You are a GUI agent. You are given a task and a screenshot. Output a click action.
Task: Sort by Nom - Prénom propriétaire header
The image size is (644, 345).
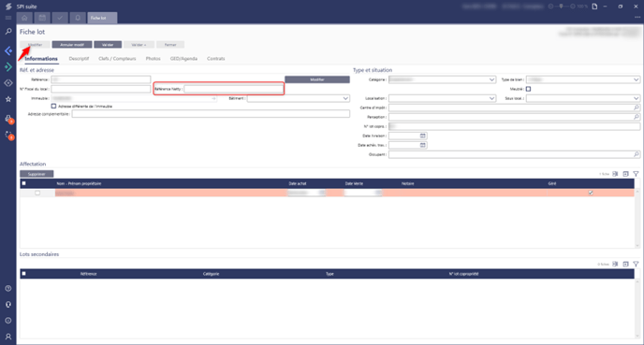pos(79,183)
